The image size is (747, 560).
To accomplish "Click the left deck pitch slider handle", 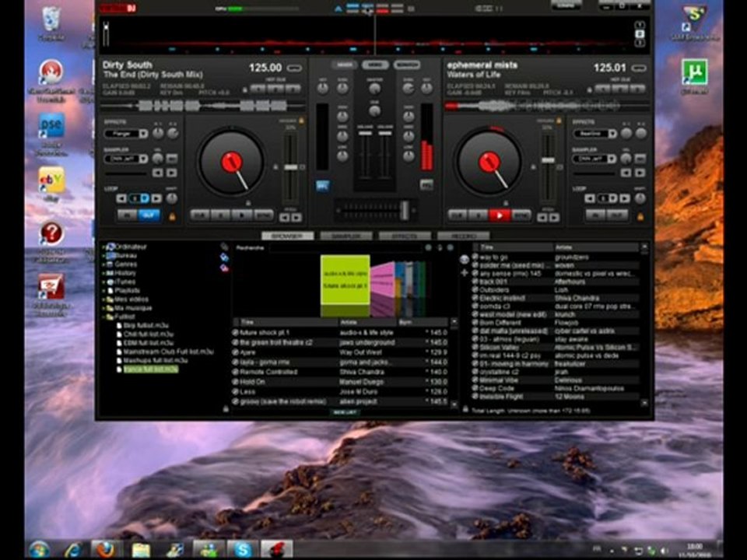I will coord(290,168).
